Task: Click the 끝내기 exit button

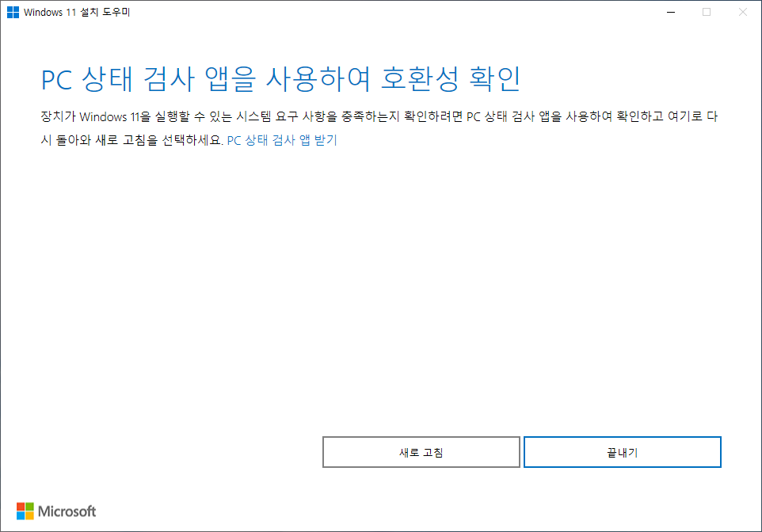Action: (x=622, y=452)
